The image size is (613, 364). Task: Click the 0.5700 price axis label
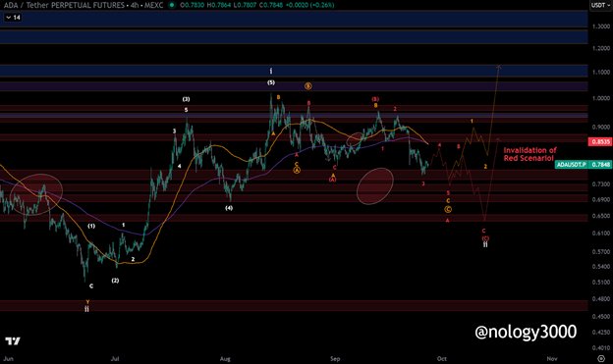tap(601, 252)
